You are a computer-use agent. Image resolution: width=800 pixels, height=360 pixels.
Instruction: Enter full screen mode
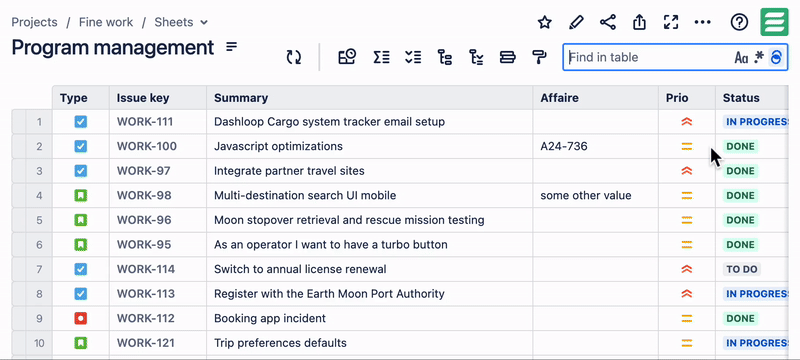[x=671, y=22]
